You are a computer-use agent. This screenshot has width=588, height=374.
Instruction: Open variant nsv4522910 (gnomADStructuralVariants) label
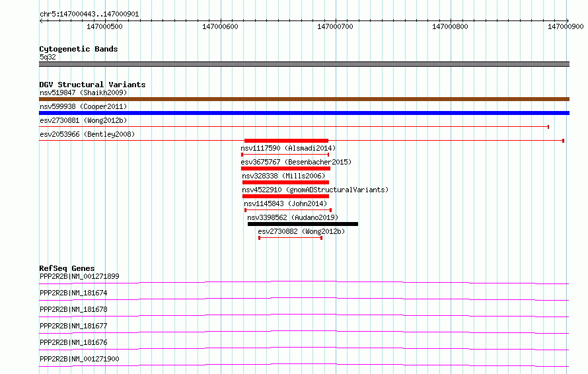(x=315, y=190)
